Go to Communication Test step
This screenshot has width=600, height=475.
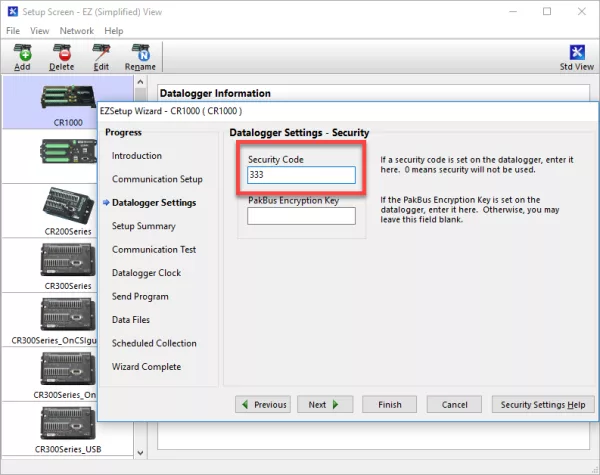154,250
